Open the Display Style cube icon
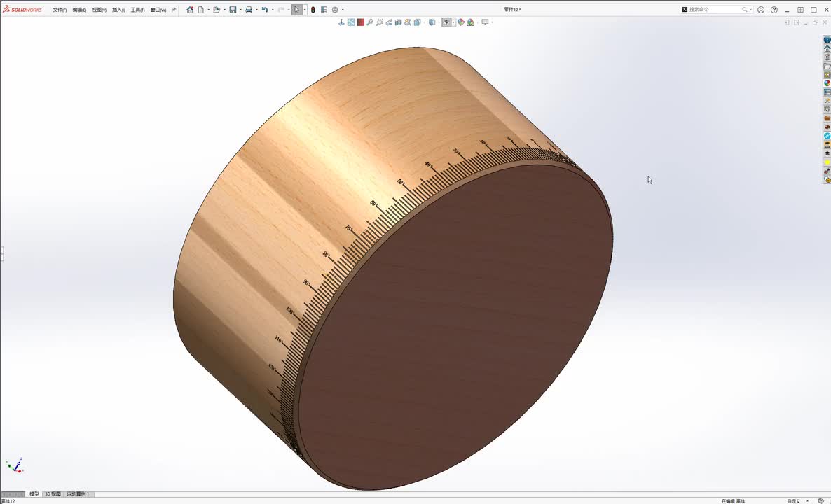The height and width of the screenshot is (504, 831). click(x=432, y=22)
